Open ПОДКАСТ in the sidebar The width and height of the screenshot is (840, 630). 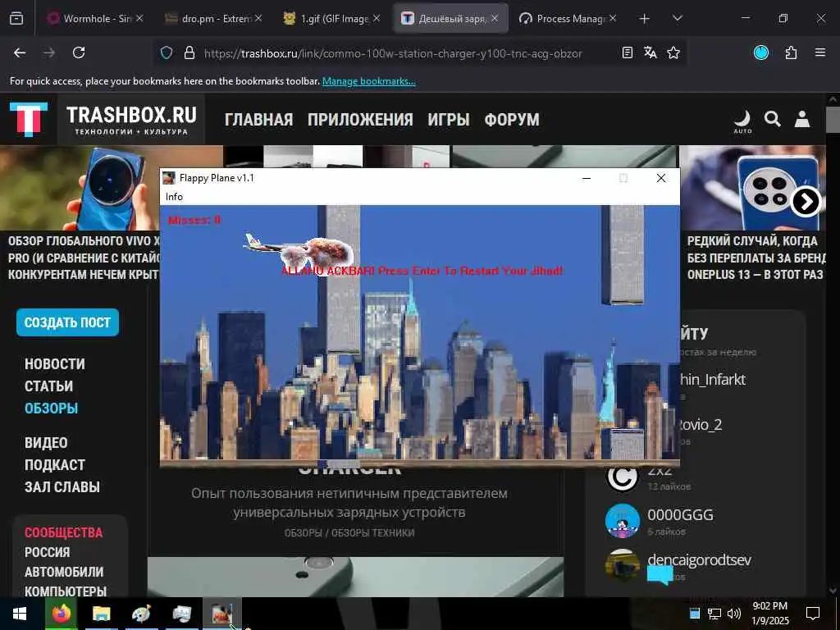point(55,464)
